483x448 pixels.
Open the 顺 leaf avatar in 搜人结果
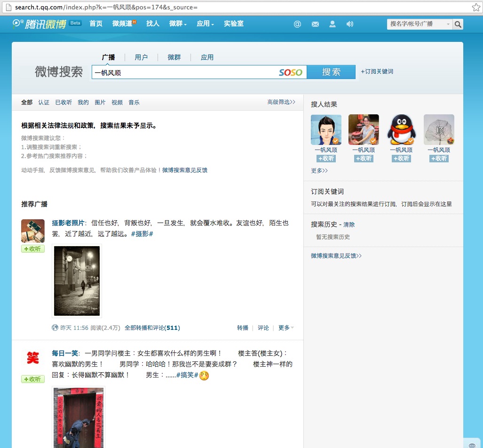(x=439, y=129)
